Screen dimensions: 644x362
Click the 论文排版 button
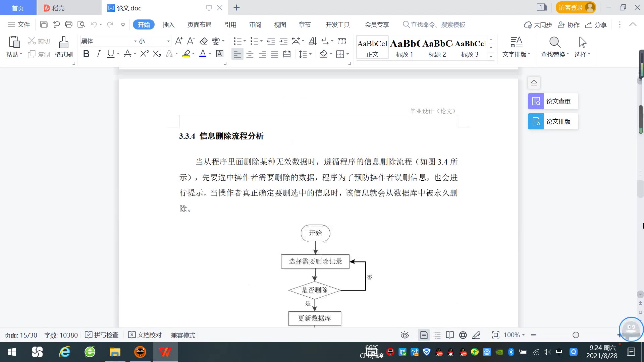[553, 121]
